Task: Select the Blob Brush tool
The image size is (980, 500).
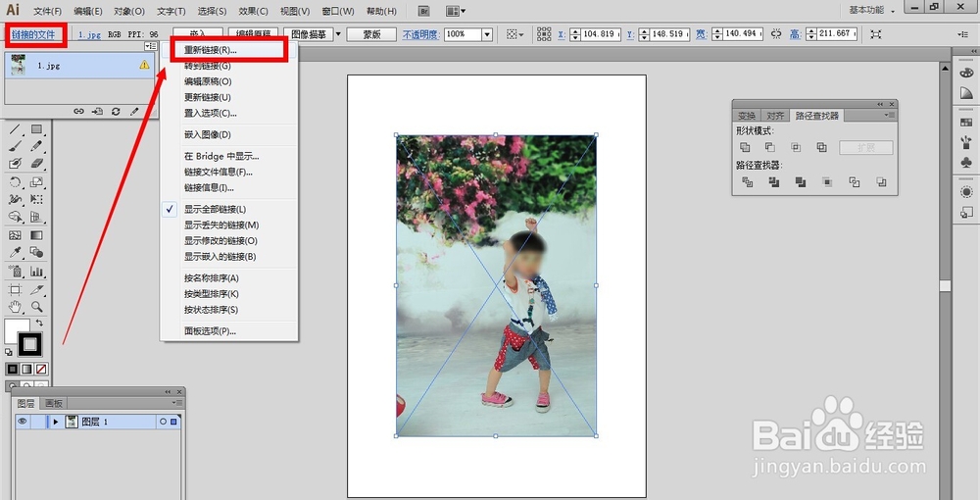Action: point(16,164)
